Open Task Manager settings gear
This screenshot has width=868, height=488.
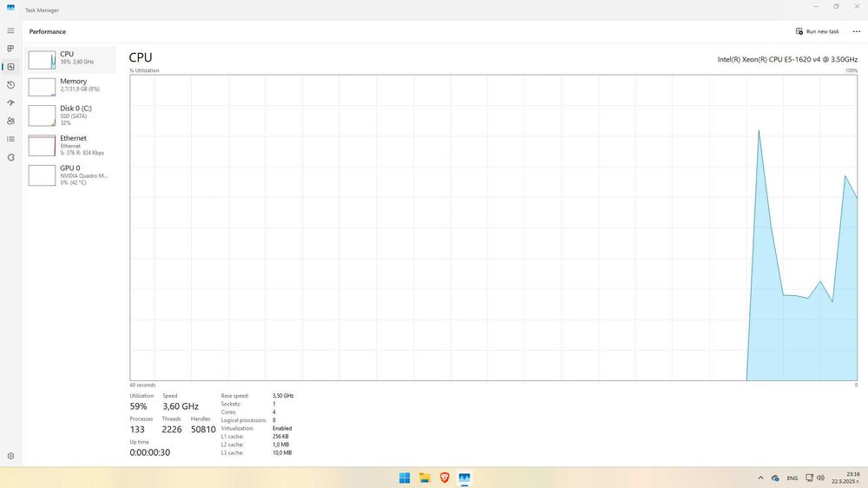(10, 456)
